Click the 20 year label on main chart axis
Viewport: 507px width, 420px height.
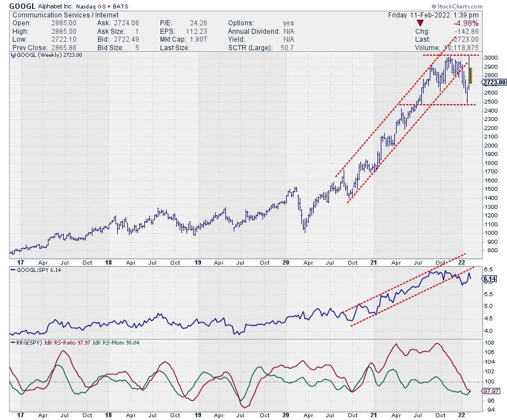pos(286,262)
